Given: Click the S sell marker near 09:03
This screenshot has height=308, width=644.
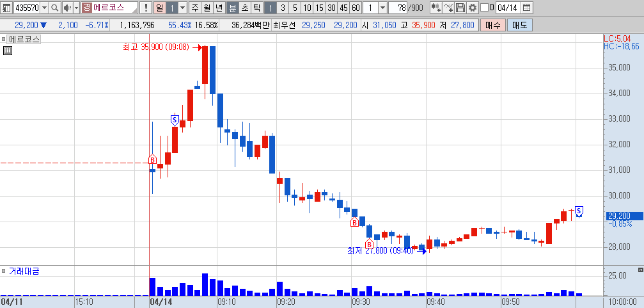Looking at the screenshot, I should tap(175, 120).
